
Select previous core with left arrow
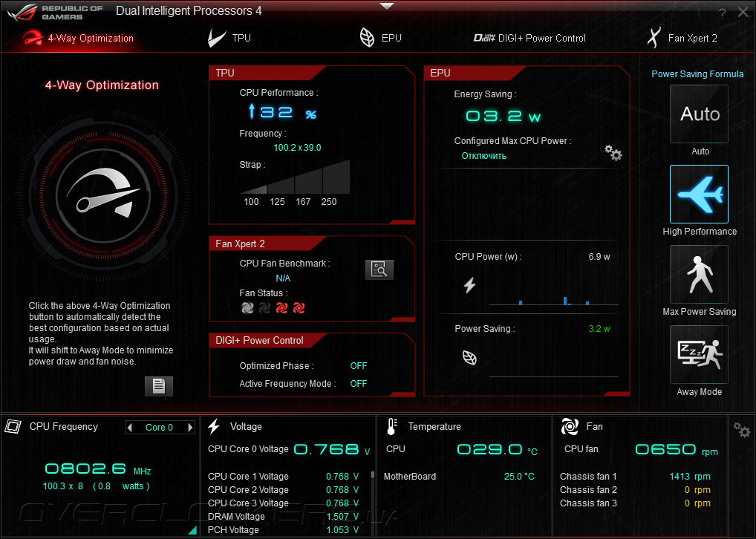click(x=129, y=427)
